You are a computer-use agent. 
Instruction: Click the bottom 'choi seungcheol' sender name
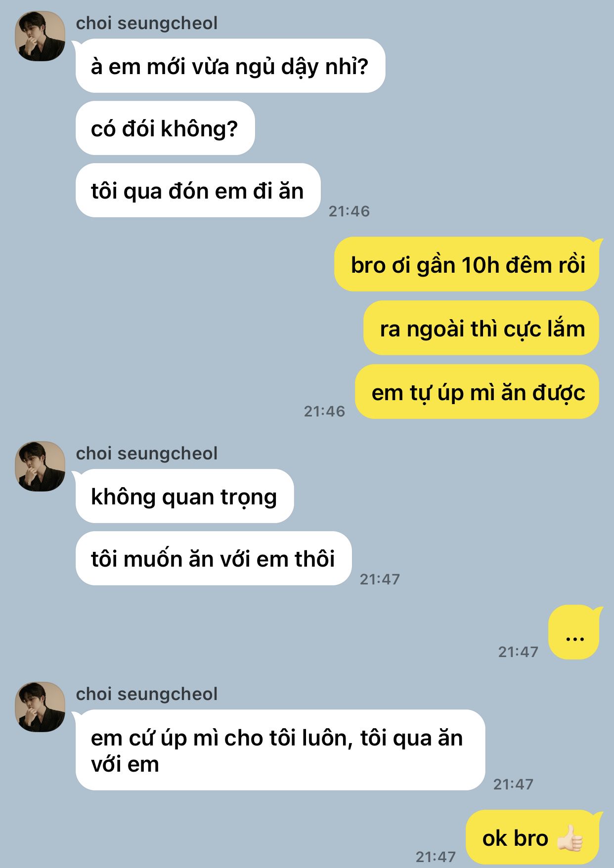click(146, 694)
